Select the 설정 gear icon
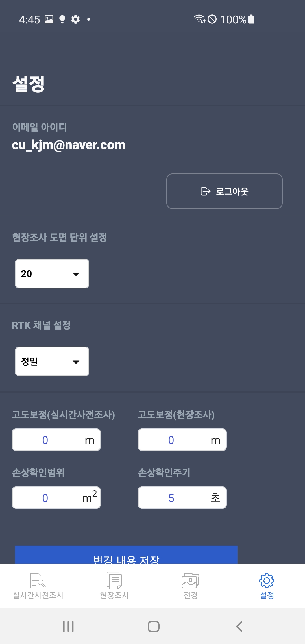 pyautogui.click(x=267, y=580)
